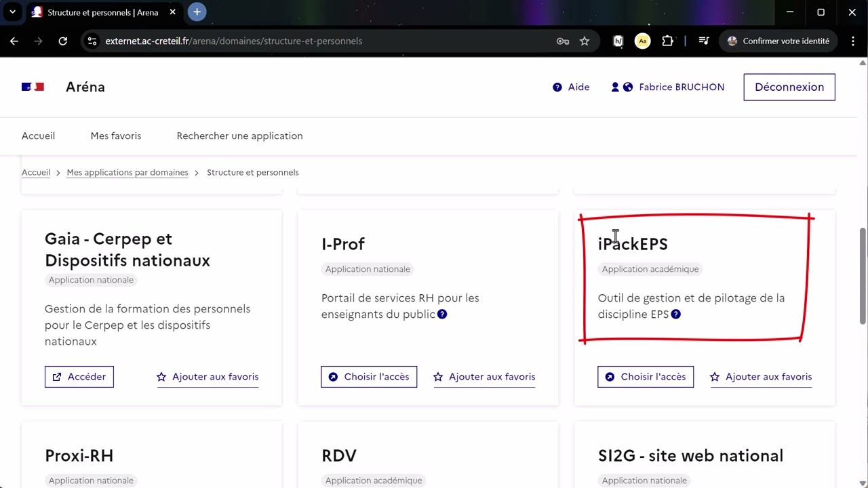Click the Aide help question mark icon

tap(557, 87)
